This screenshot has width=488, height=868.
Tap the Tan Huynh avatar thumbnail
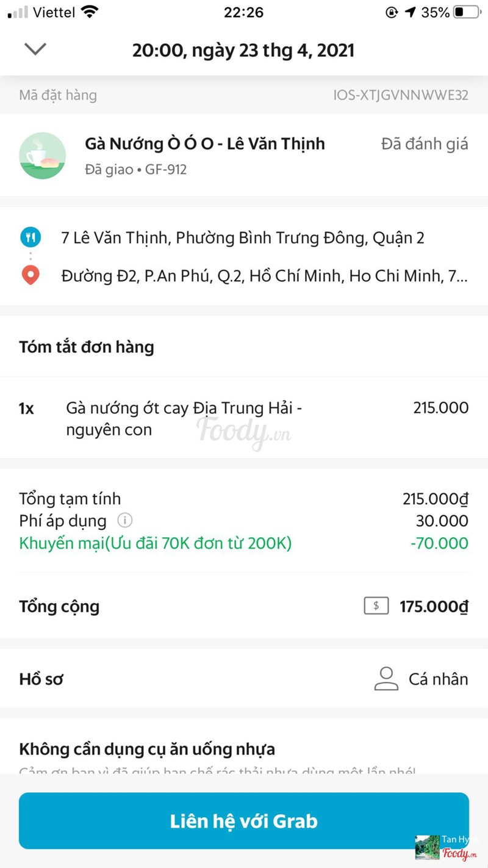[x=427, y=847]
